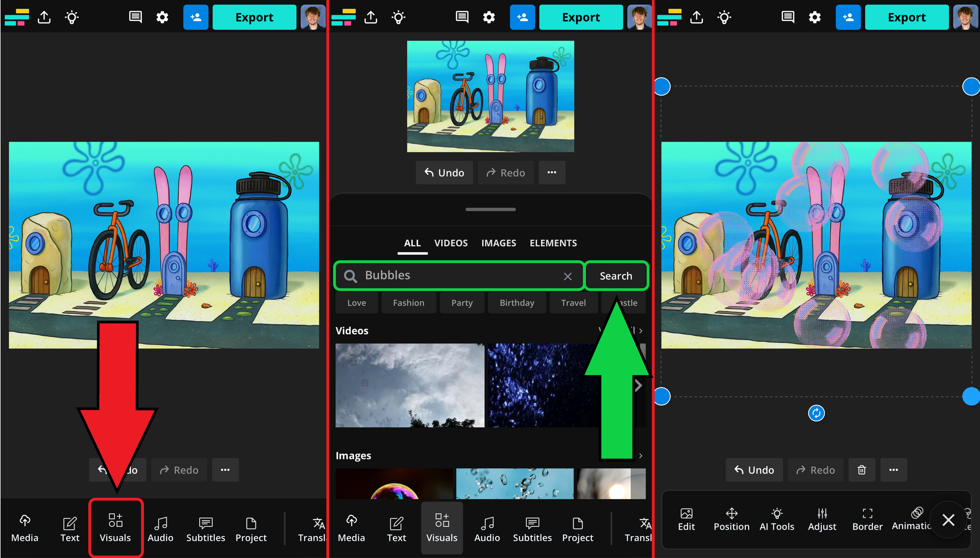
Task: Delete the selected overlay with the trash icon
Action: pyautogui.click(x=862, y=470)
